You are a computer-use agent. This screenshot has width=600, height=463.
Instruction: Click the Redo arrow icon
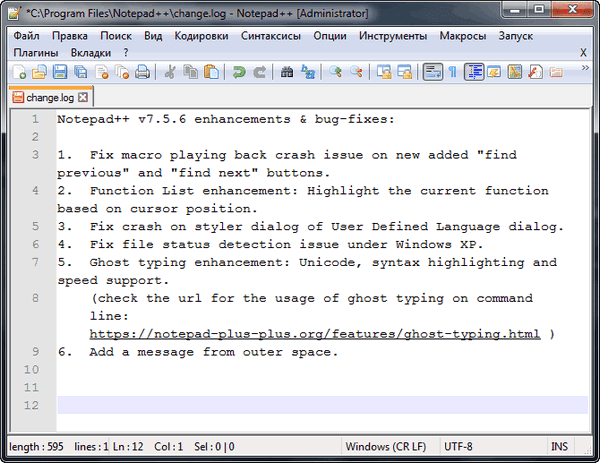[260, 72]
